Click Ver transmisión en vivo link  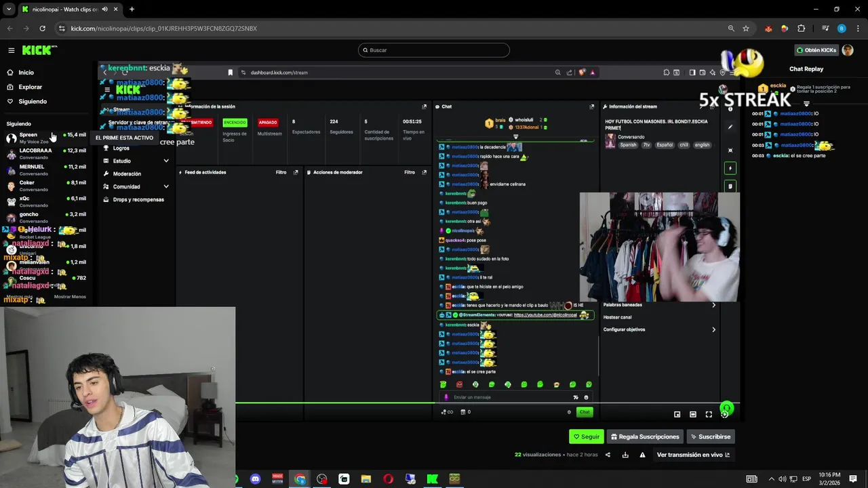[x=693, y=455]
